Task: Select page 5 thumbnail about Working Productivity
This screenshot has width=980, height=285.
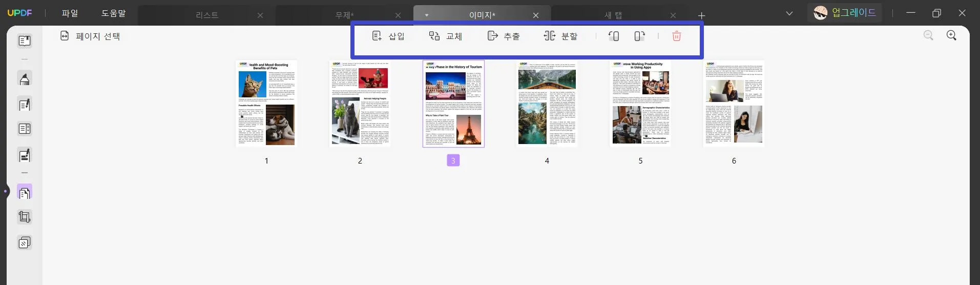Action: pos(640,104)
